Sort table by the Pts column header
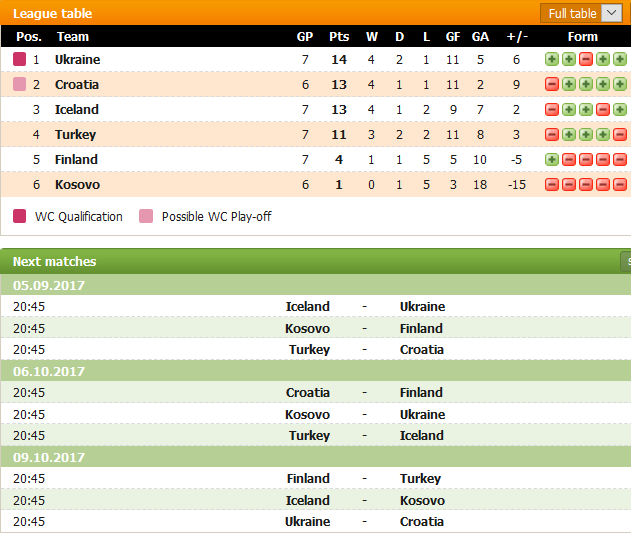 point(339,37)
